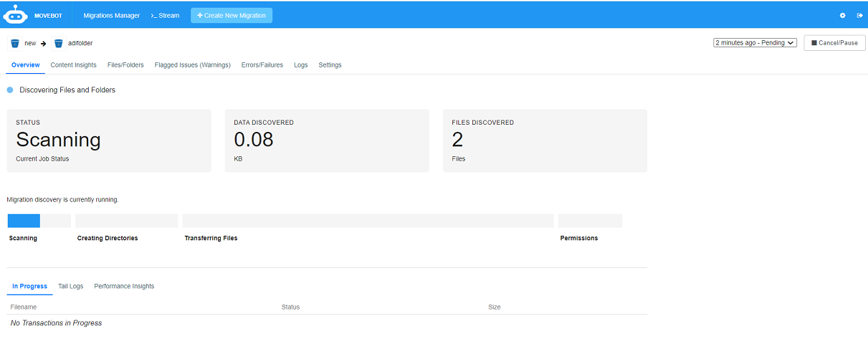Click the Movebot robot logo
The width and height of the screenshot is (868, 359).
pyautogui.click(x=16, y=15)
